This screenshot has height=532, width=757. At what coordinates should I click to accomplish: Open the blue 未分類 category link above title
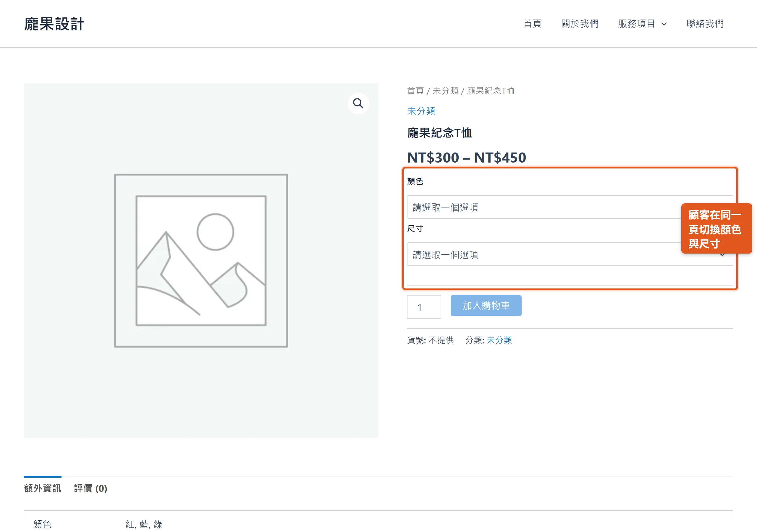(x=421, y=111)
